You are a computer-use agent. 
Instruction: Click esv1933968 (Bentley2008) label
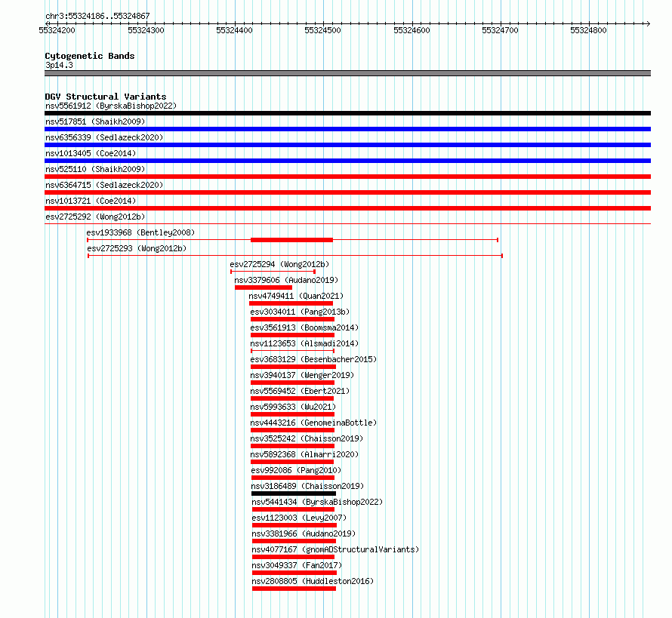point(140,232)
